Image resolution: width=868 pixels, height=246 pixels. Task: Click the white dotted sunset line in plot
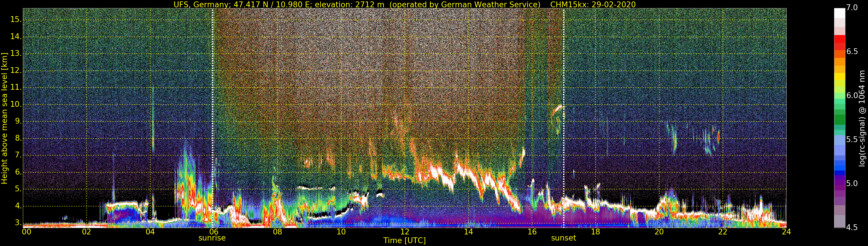click(564, 118)
